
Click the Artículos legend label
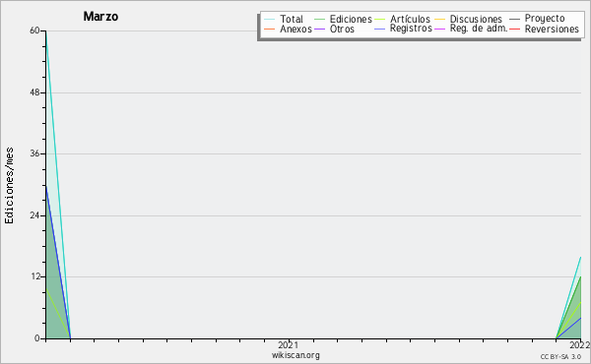410,19
